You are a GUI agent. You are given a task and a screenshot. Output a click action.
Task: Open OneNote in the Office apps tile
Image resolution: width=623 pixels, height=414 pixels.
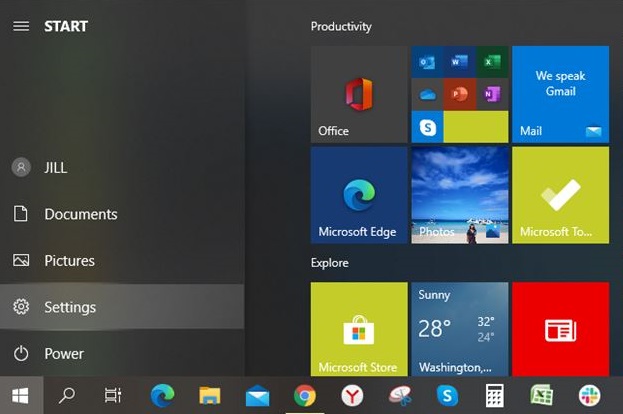tap(492, 94)
